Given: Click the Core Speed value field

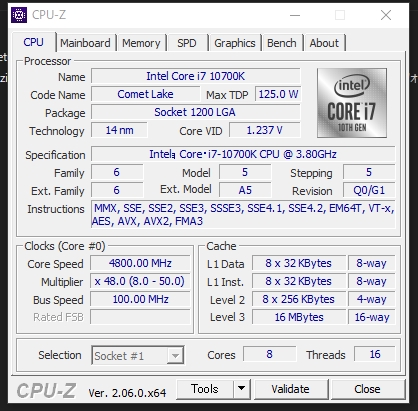Looking at the screenshot, I should pos(140,263).
